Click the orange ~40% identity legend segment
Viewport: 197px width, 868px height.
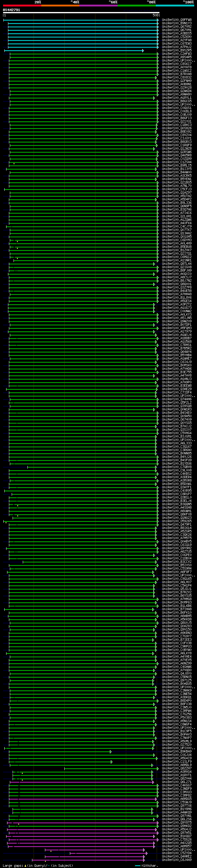(x=60, y=6)
